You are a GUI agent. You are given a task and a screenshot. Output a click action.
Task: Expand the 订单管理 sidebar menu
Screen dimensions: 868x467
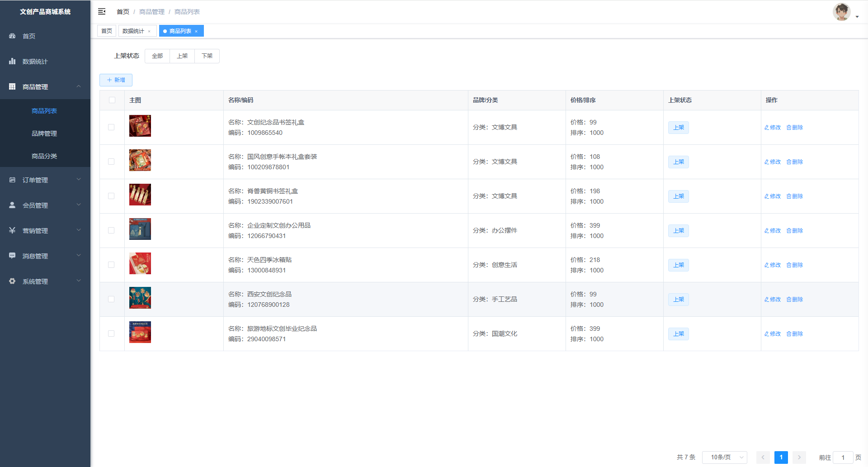click(x=45, y=180)
